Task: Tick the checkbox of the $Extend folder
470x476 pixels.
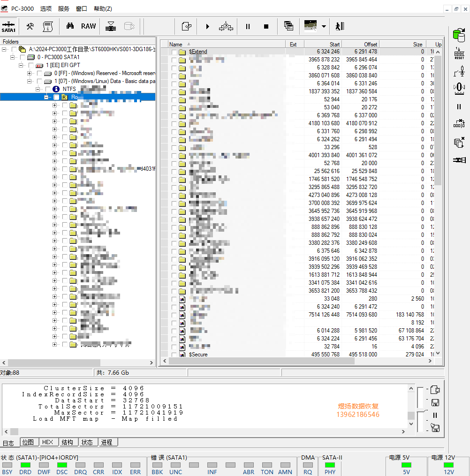Action: (x=174, y=52)
